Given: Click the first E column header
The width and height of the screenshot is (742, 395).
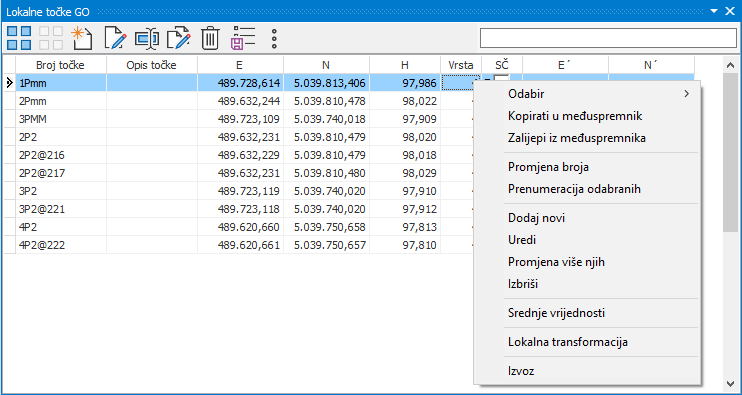Looking at the screenshot, I should point(240,65).
